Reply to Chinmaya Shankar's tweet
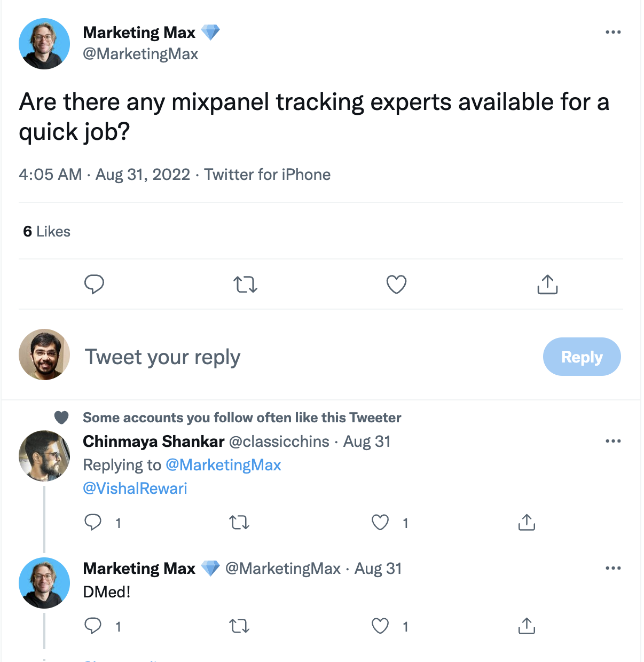644x662 pixels. click(x=93, y=522)
